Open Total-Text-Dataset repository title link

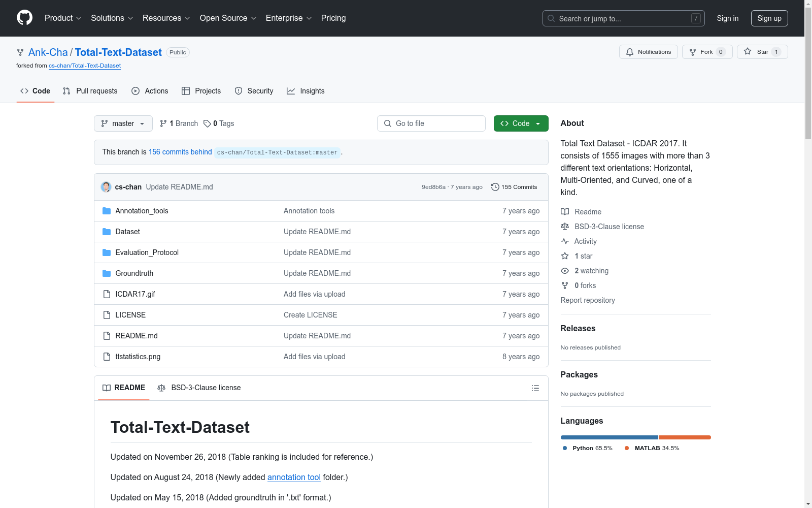click(x=118, y=52)
